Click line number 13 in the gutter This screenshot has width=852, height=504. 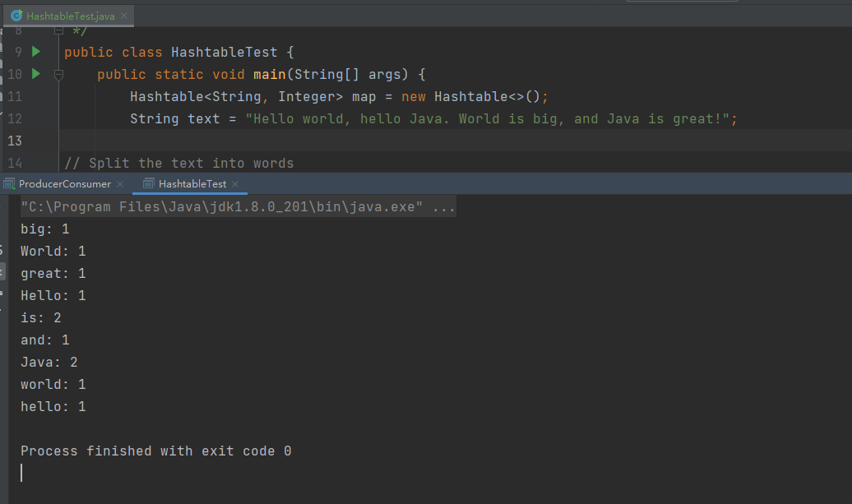coord(15,141)
